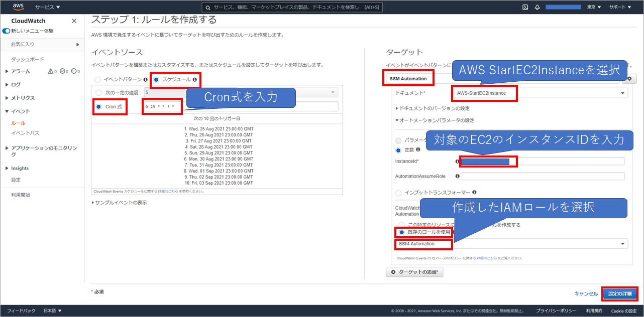Click info icon beside InstanceId label
This screenshot has height=317, width=644.
[x=457, y=162]
